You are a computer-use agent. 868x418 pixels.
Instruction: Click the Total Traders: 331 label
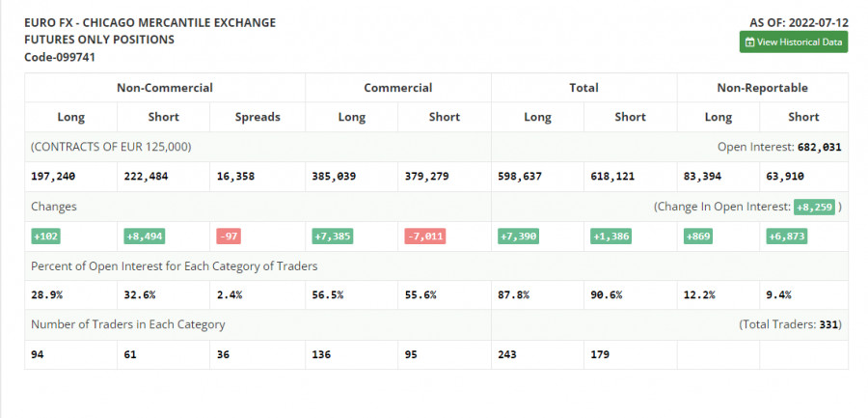[x=791, y=325]
